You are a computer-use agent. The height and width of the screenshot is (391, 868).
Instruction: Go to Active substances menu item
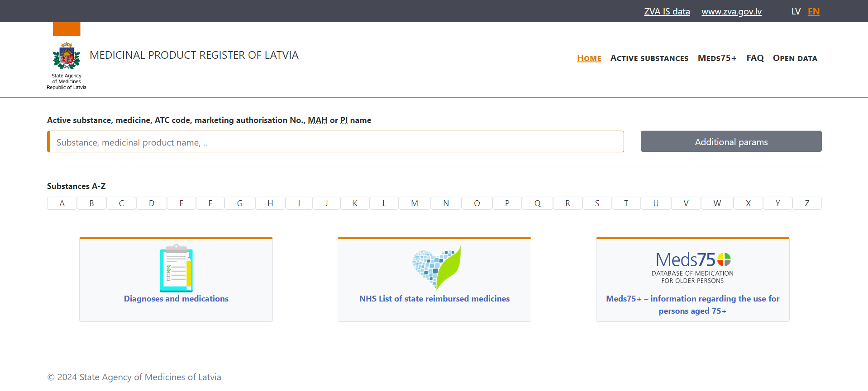coord(649,58)
